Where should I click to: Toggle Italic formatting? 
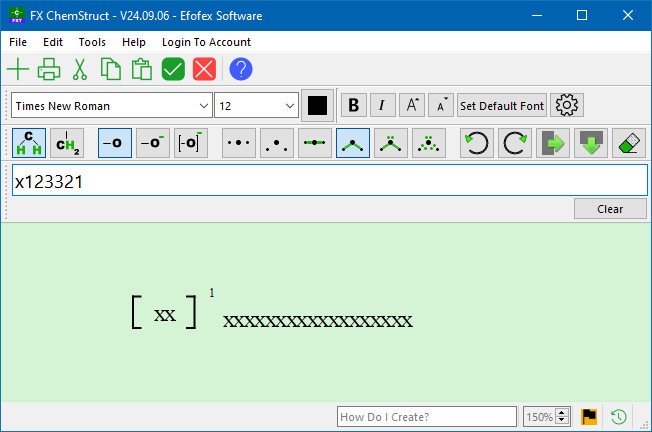[382, 105]
